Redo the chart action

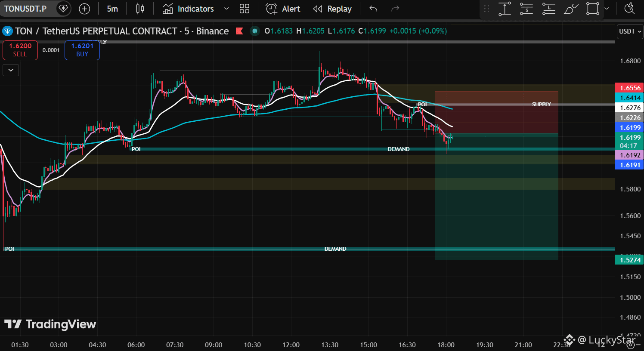tap(395, 9)
